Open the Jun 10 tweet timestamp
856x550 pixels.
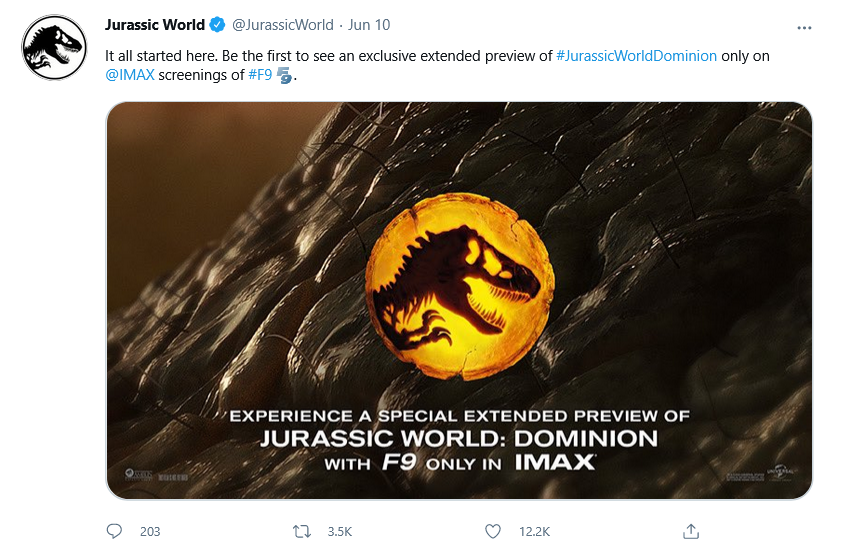[369, 25]
